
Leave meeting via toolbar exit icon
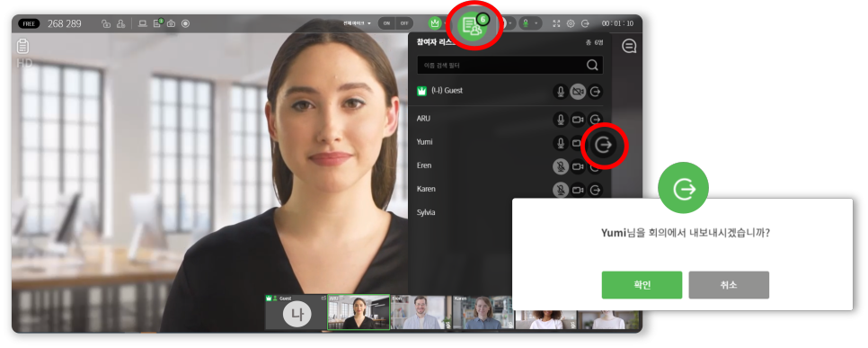coord(585,23)
